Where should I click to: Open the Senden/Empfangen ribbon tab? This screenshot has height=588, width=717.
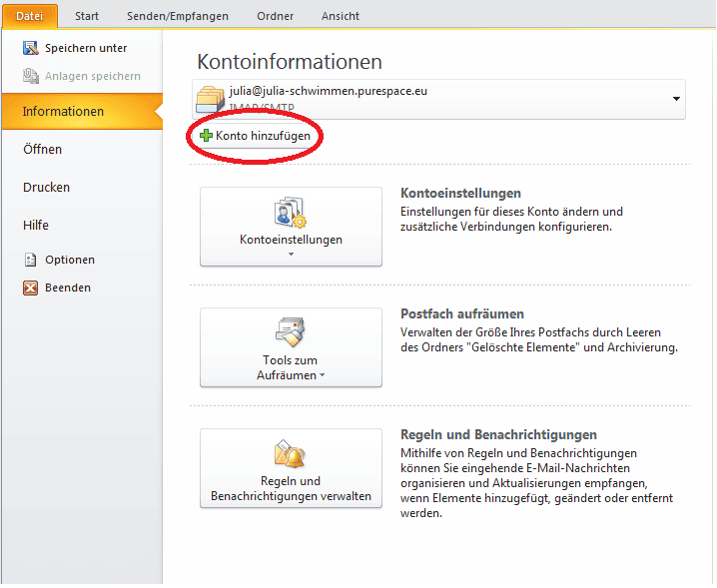tap(178, 16)
